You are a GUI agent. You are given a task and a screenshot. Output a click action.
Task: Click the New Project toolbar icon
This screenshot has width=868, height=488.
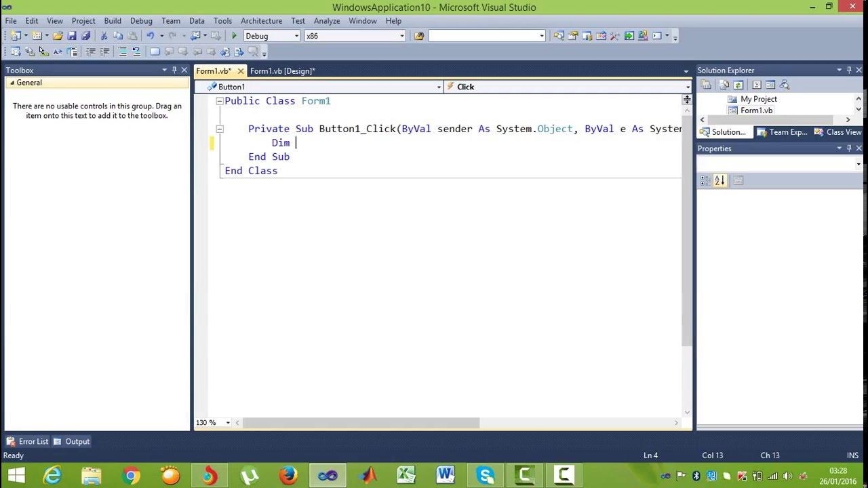16,36
